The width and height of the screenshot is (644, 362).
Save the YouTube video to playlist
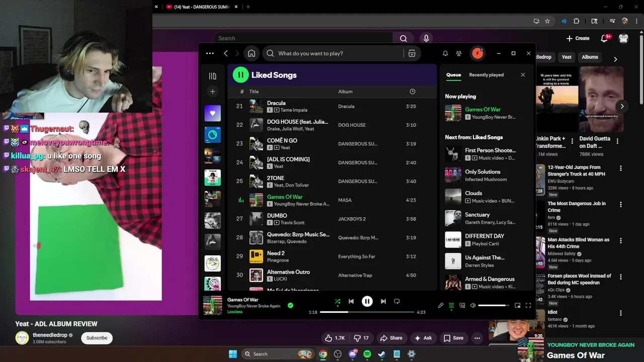click(453, 338)
